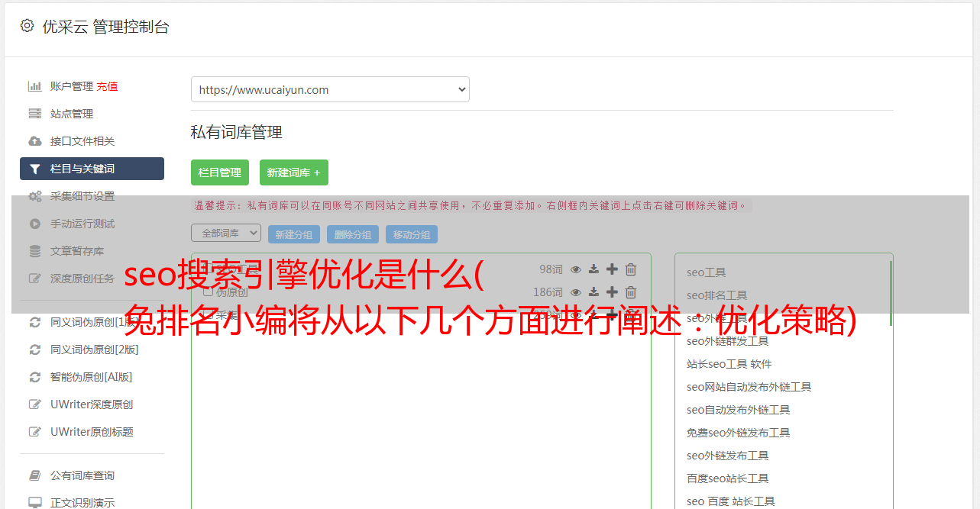Image resolution: width=980 pixels, height=509 pixels.
Task: Open 正文识别演示 monitor item
Action: pos(82,502)
